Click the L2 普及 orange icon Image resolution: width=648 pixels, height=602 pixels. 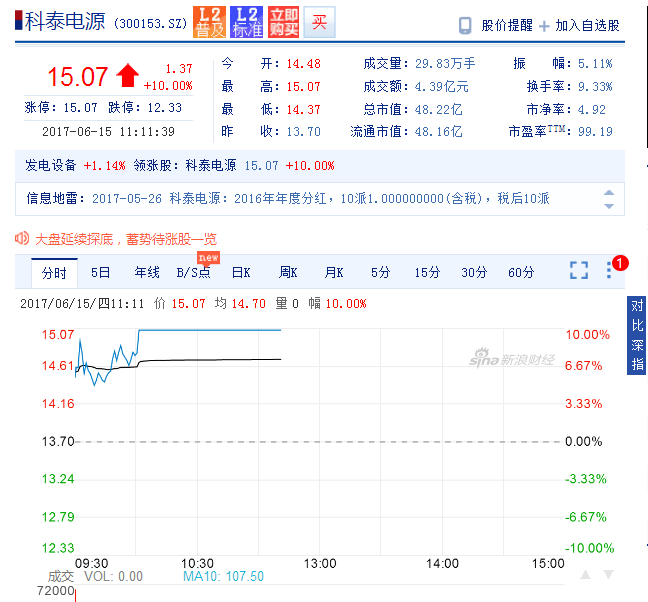pos(210,22)
